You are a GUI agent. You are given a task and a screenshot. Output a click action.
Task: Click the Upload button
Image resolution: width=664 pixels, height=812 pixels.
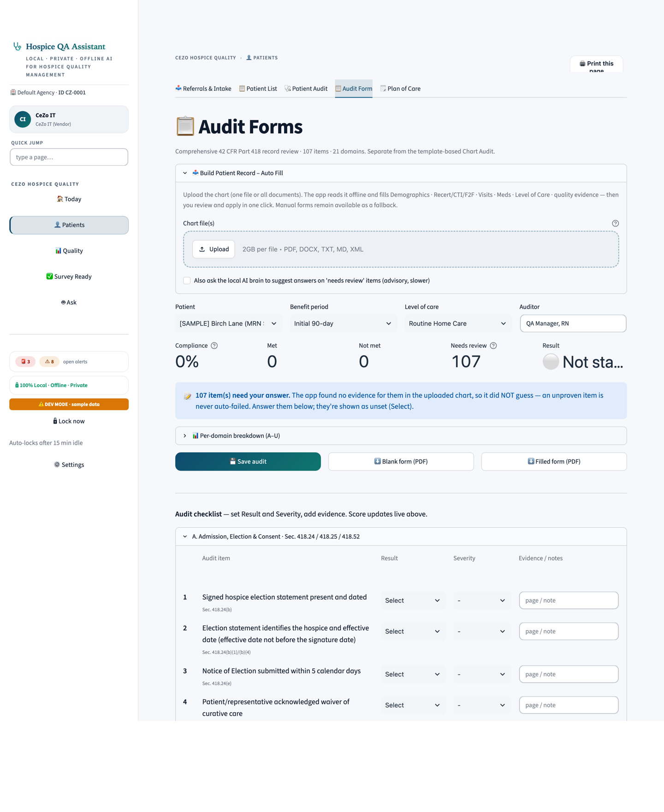pos(213,249)
